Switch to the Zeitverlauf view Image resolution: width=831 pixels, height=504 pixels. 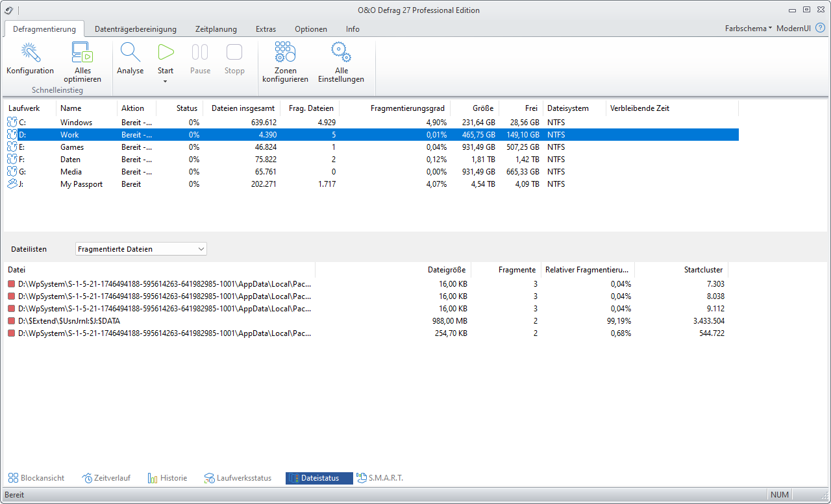click(106, 478)
